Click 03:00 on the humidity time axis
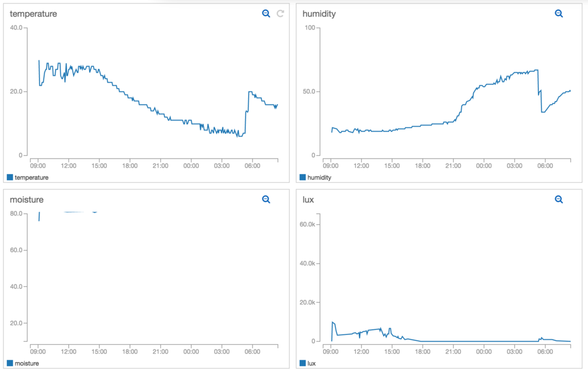This screenshot has height=373, width=588. tap(514, 166)
